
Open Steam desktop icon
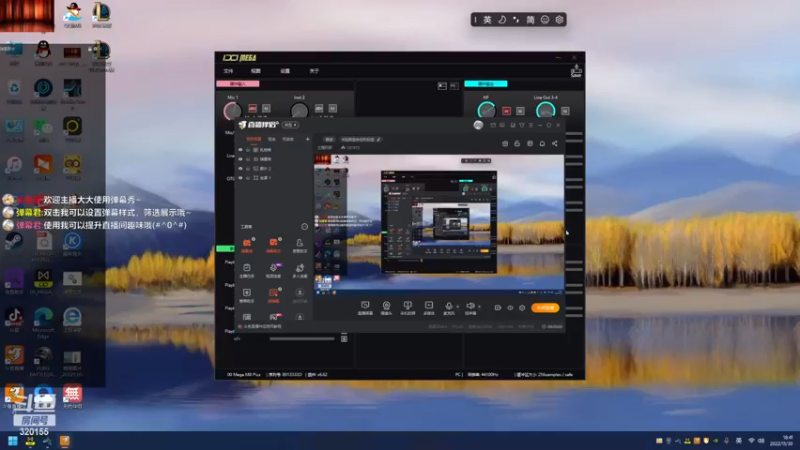14,242
